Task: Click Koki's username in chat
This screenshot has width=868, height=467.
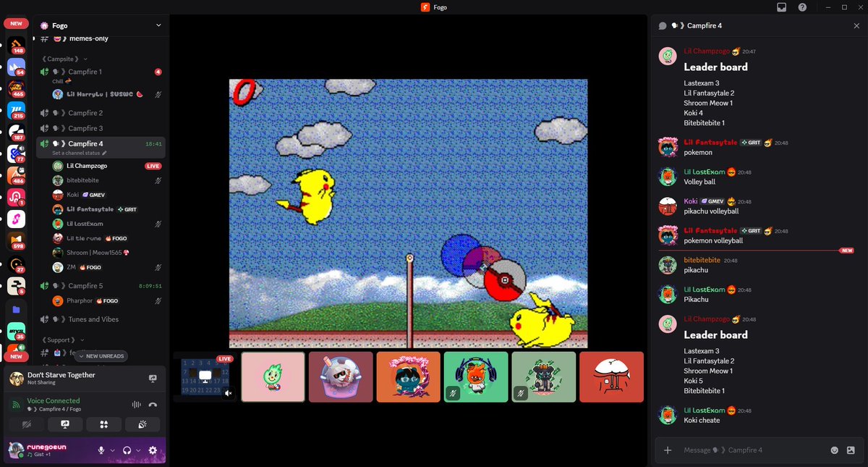Action: pos(691,201)
